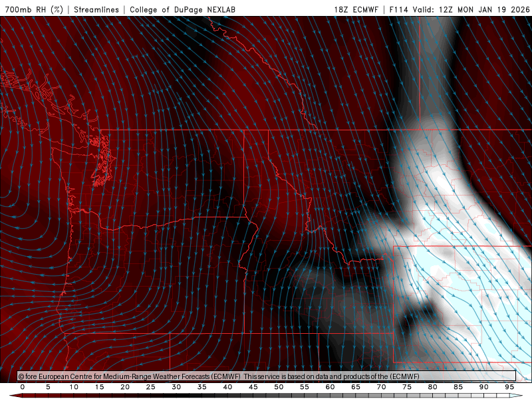Image resolution: width=532 pixels, height=399 pixels.
Task: Click the '95' label on color scale
Action: click(509, 387)
